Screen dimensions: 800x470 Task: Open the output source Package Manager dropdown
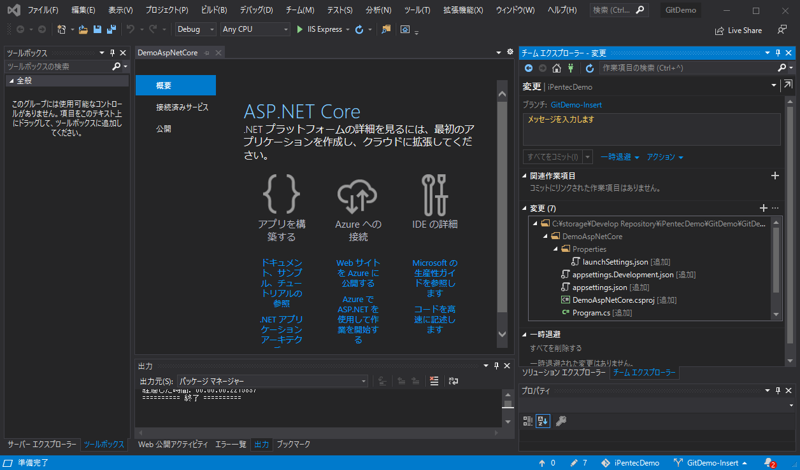272,381
